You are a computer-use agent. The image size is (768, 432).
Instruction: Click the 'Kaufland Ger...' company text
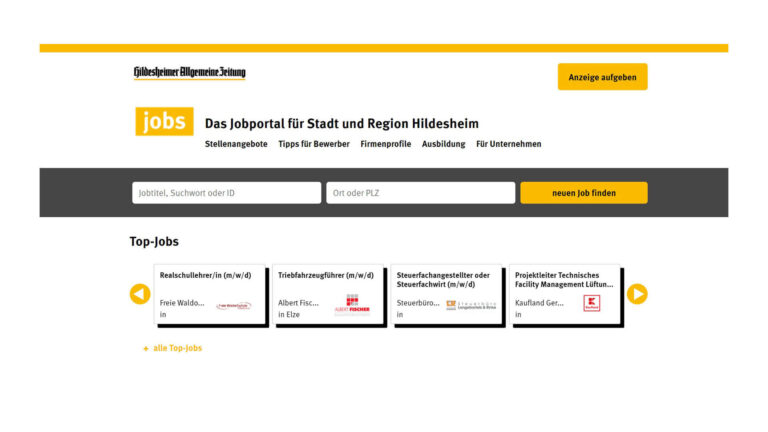coord(539,303)
